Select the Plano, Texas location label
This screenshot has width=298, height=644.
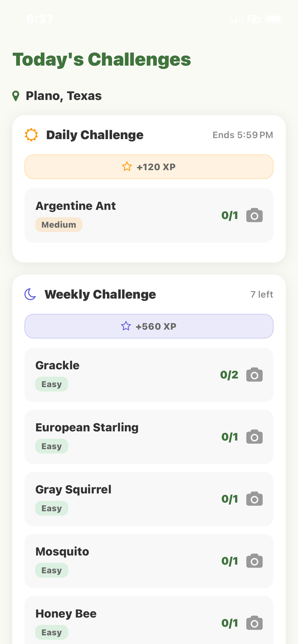pyautogui.click(x=64, y=96)
